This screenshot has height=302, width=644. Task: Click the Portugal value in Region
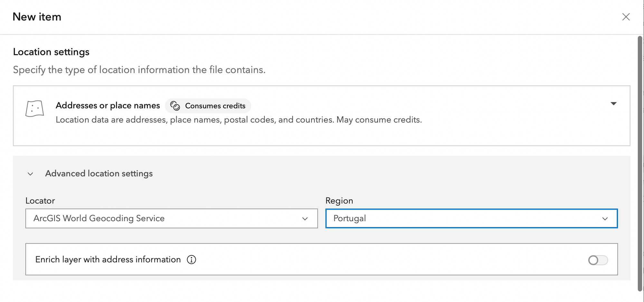click(349, 218)
